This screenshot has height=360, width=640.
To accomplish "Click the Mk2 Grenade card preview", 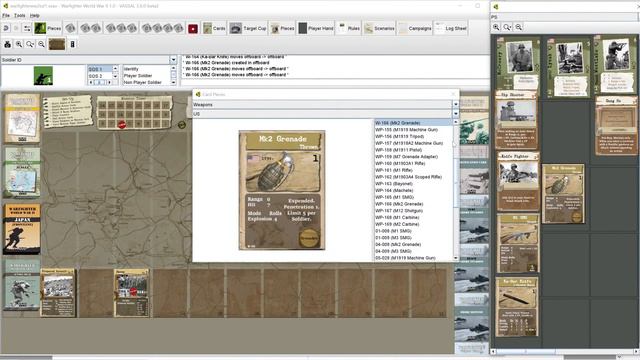I will coord(282,190).
